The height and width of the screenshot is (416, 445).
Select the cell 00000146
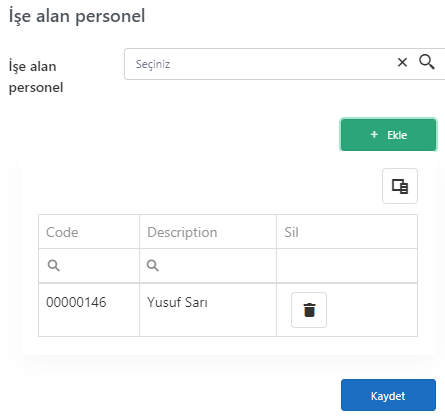point(89,310)
